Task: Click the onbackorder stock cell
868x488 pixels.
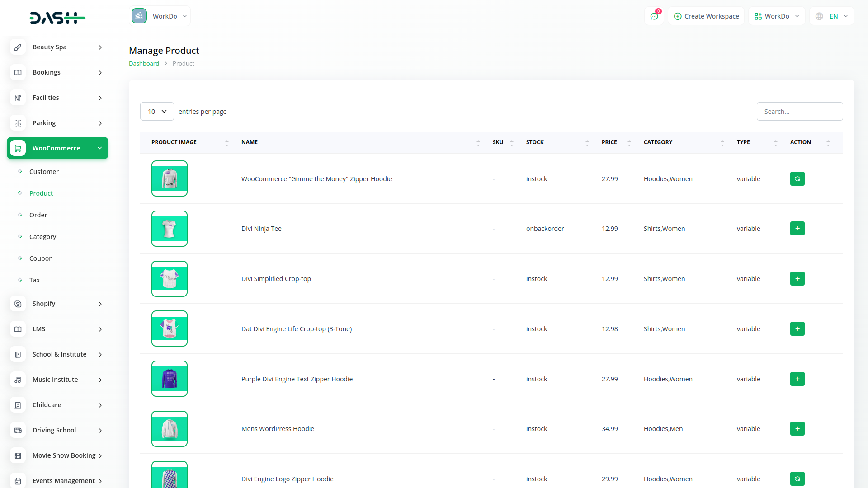Action: click(x=545, y=229)
